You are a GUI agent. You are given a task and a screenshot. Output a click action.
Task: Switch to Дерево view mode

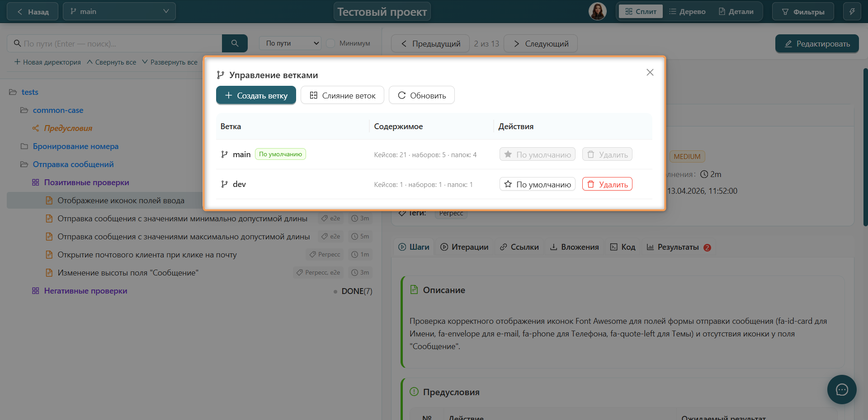click(687, 12)
